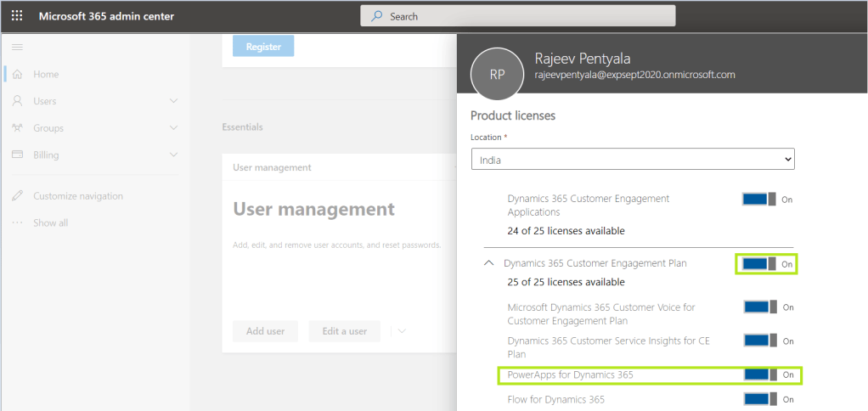Click the Register button
868x411 pixels.
pos(263,47)
